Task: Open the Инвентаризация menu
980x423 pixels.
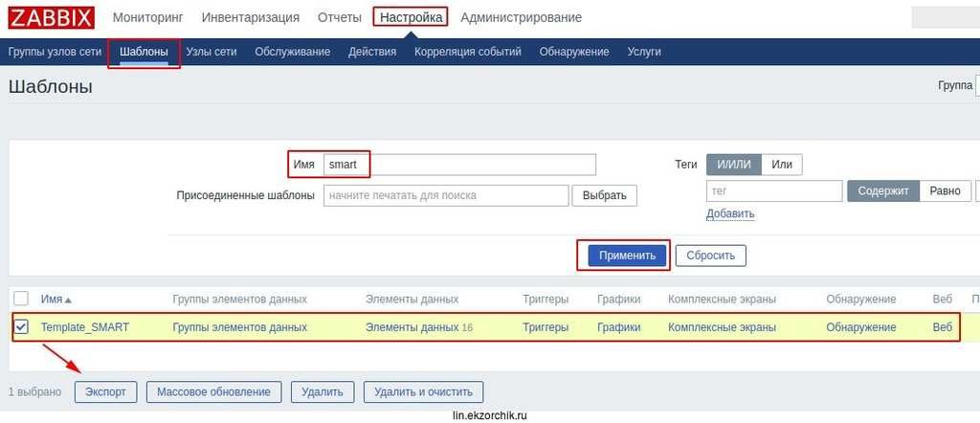Action: (250, 17)
